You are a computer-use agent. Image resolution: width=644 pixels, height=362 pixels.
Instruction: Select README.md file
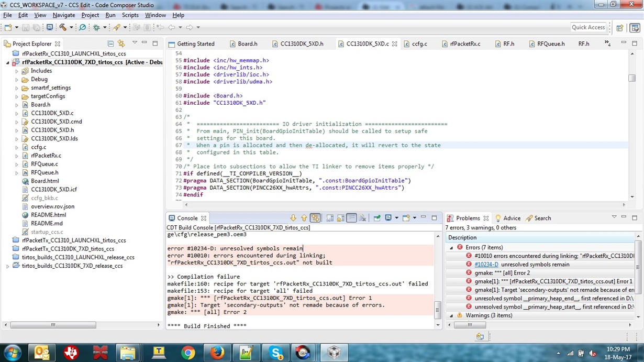coord(47,223)
